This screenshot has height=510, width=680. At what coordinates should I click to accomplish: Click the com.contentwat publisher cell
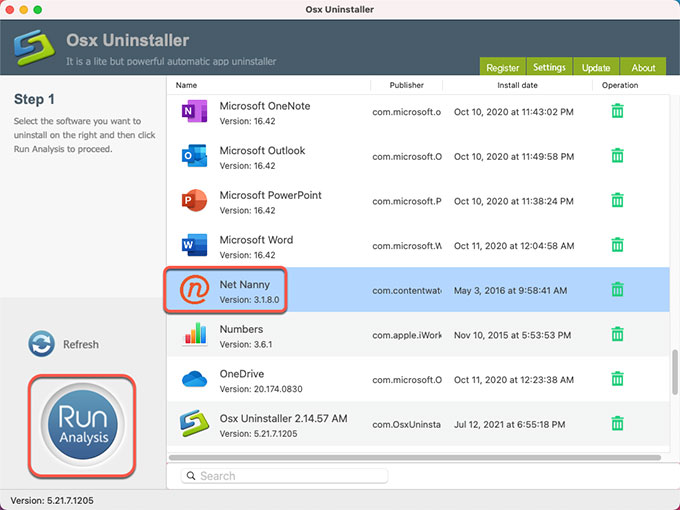click(407, 291)
